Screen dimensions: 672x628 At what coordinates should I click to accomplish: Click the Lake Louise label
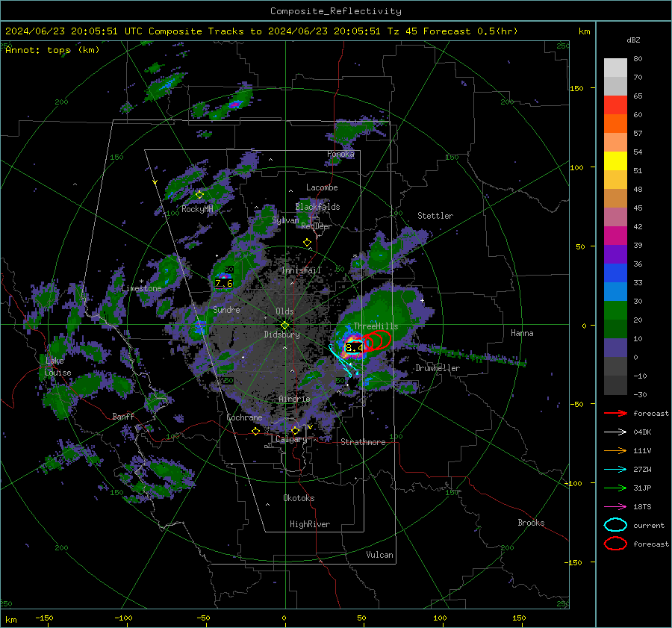point(57,367)
